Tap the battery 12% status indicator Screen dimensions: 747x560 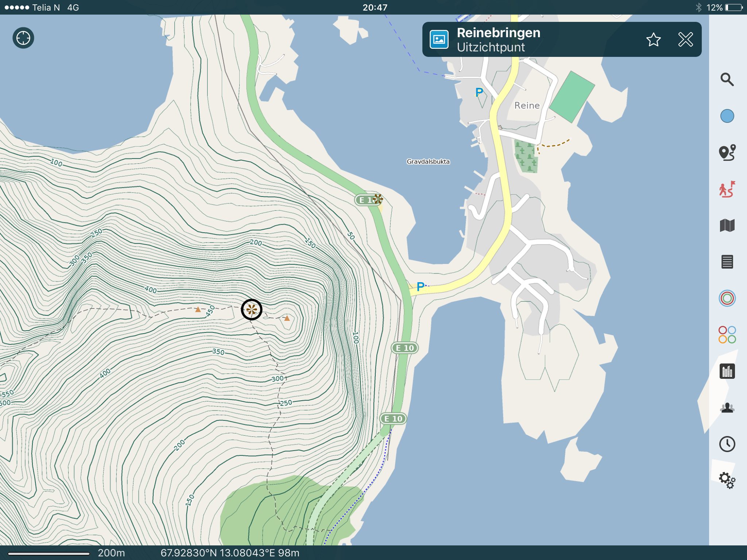[724, 7]
